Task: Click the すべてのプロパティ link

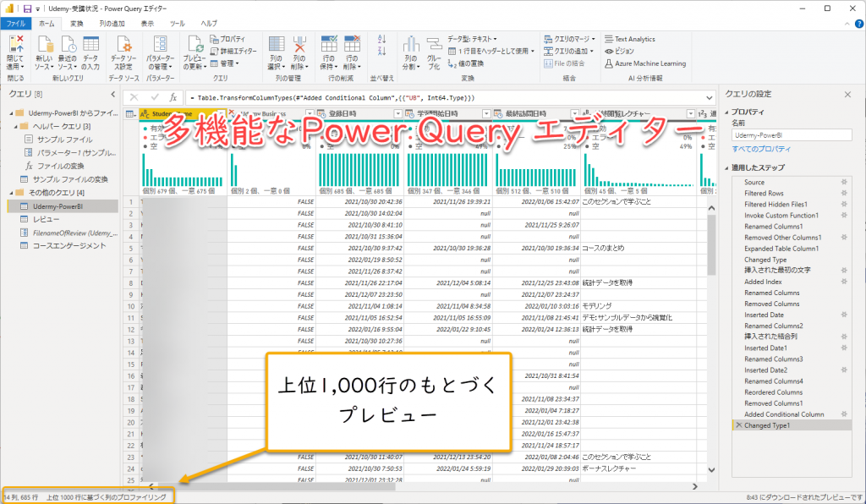Action: pos(759,149)
